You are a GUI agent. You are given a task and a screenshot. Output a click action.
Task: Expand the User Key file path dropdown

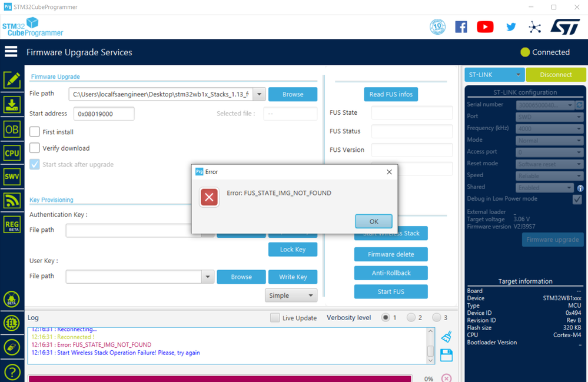[x=207, y=277]
